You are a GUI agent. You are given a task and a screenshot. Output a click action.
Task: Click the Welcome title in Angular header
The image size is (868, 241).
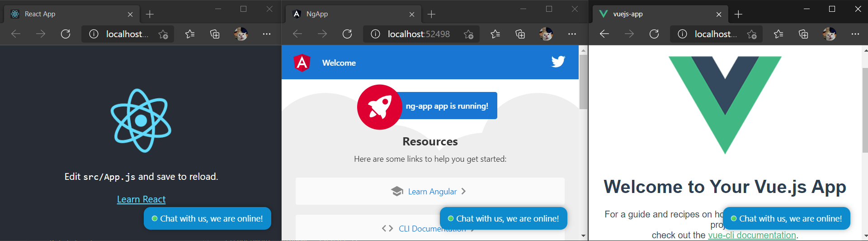pos(339,63)
